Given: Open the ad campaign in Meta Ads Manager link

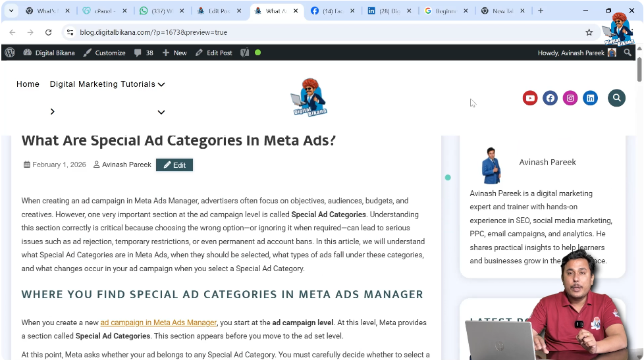Looking at the screenshot, I should 159,322.
